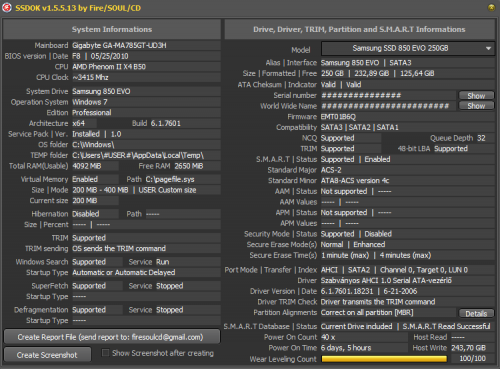500x369 pixels.
Task: Click the Build value 6.1.7601
Action: point(166,123)
